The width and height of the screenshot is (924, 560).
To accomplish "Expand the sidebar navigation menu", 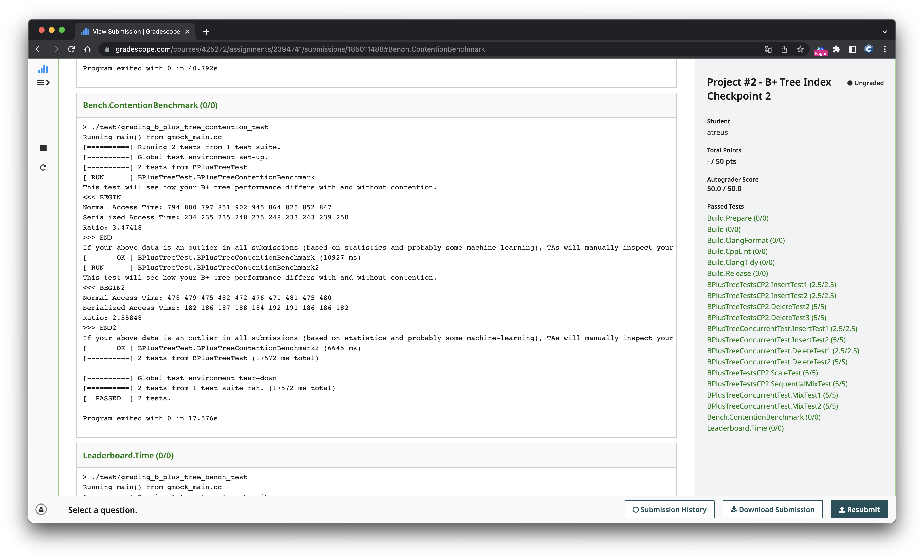I will [x=43, y=83].
